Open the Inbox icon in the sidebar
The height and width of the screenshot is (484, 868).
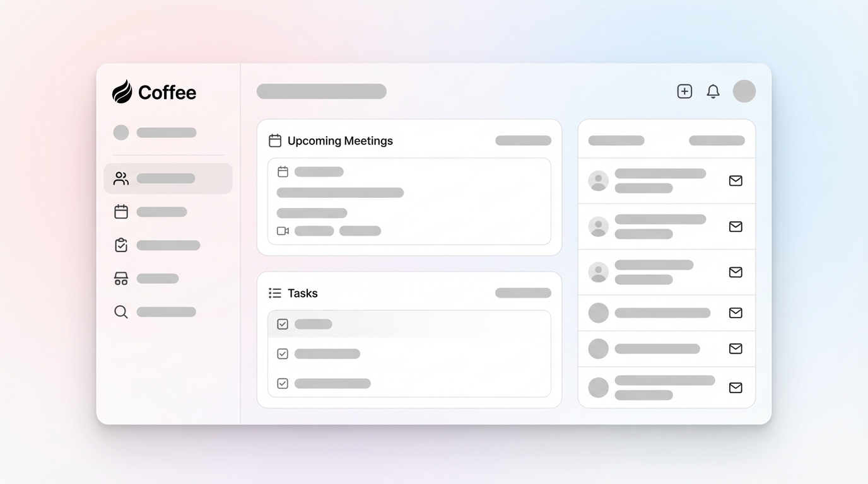click(120, 278)
